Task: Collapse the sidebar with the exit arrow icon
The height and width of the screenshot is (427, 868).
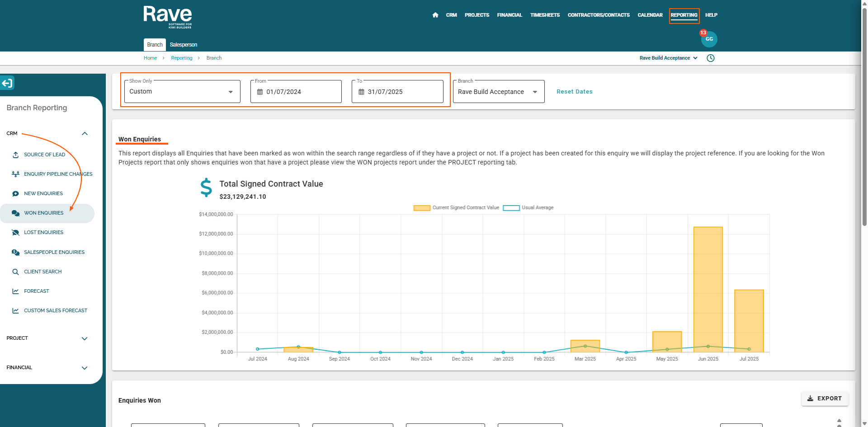Action: (x=7, y=83)
